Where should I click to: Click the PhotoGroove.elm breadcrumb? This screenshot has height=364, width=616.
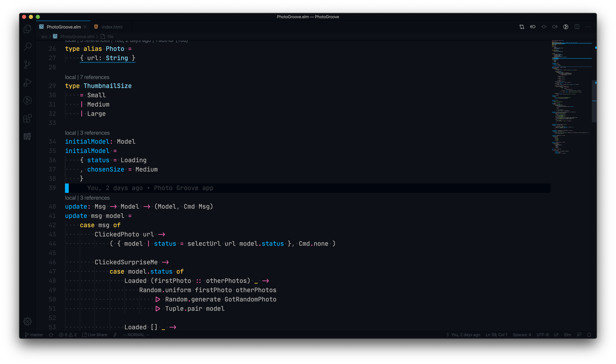(77, 37)
